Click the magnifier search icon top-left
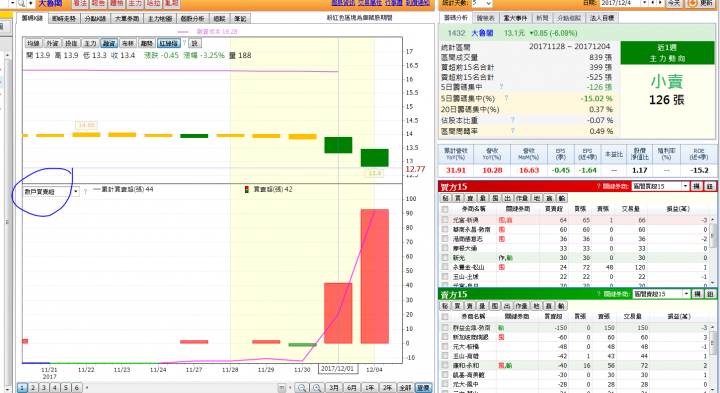 [x=21, y=4]
